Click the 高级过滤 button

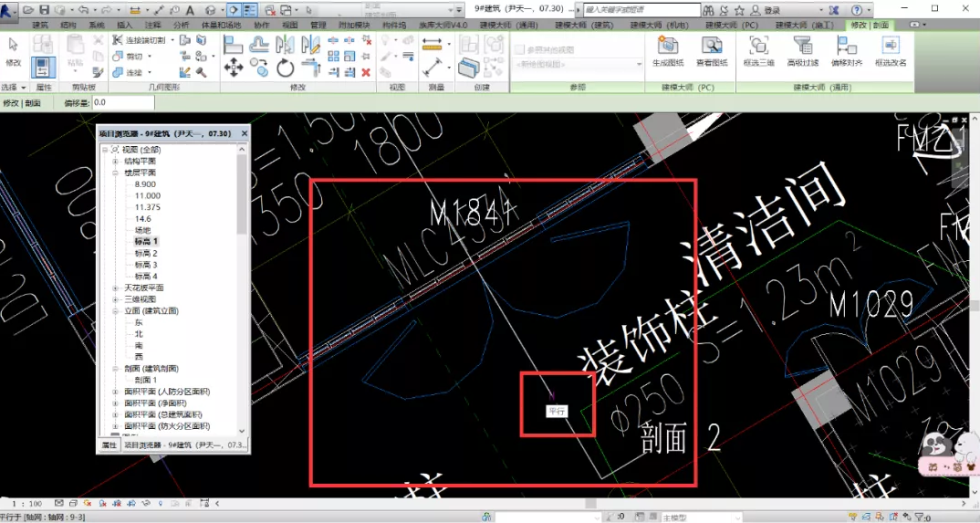802,51
